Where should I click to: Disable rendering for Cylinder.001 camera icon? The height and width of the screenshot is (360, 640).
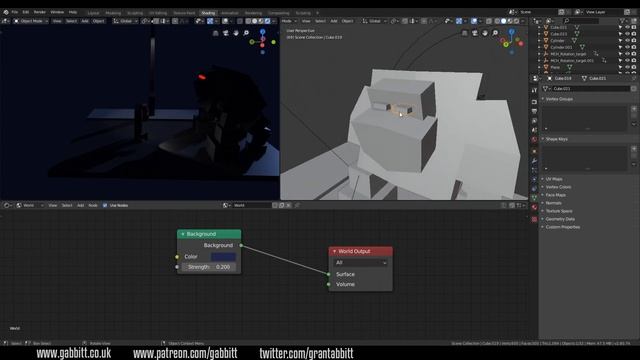coord(634,47)
